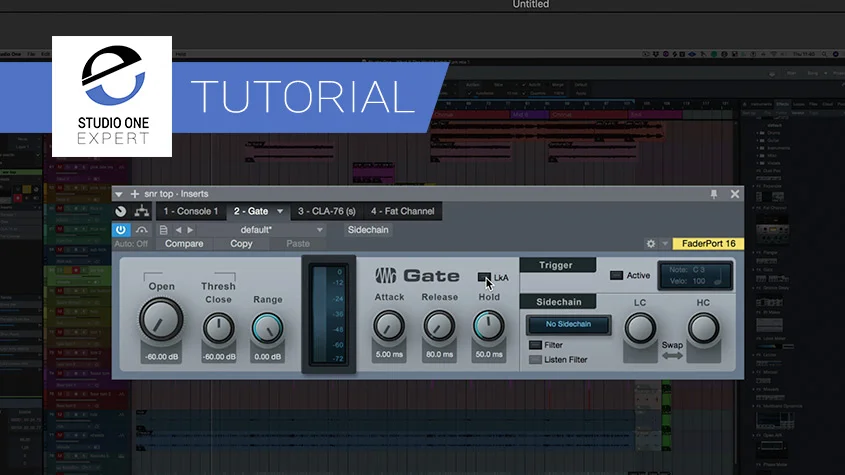Click the Attack knob

pyautogui.click(x=389, y=326)
